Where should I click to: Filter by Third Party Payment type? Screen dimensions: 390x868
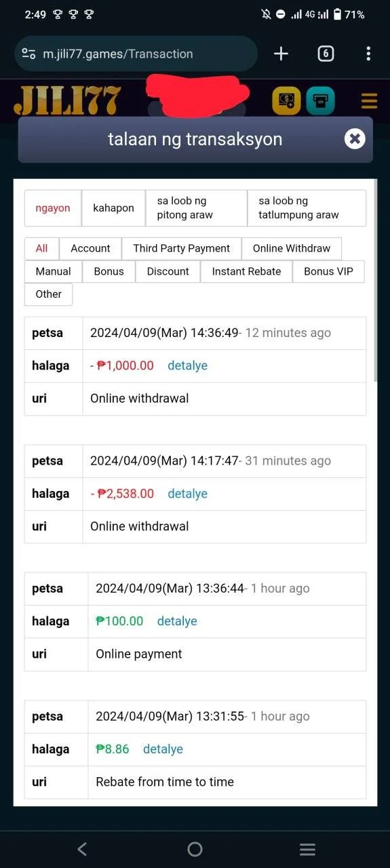coord(182,248)
